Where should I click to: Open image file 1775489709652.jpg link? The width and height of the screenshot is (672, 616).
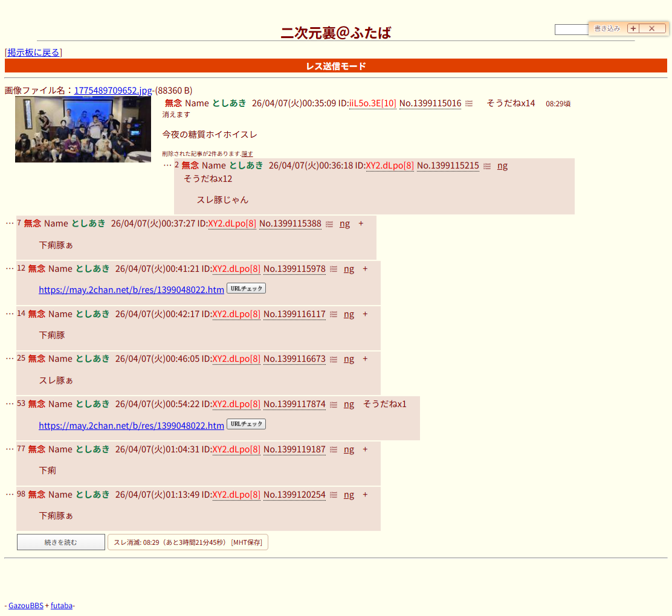tap(113, 91)
